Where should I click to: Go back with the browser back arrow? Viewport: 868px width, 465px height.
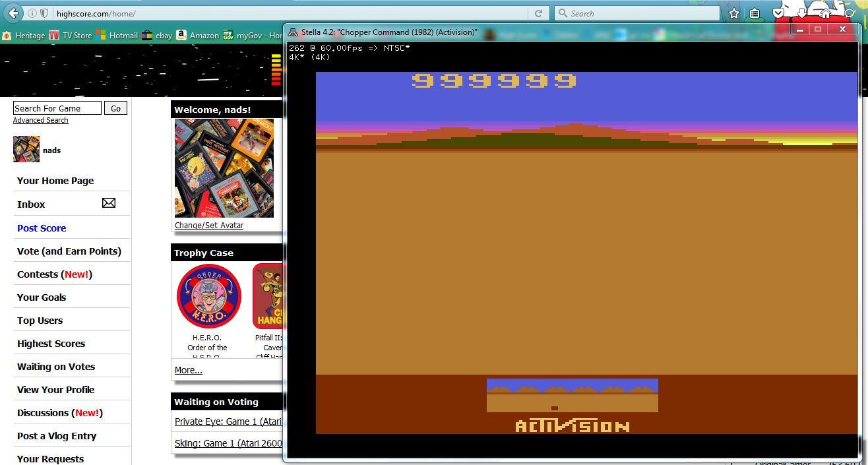point(13,13)
